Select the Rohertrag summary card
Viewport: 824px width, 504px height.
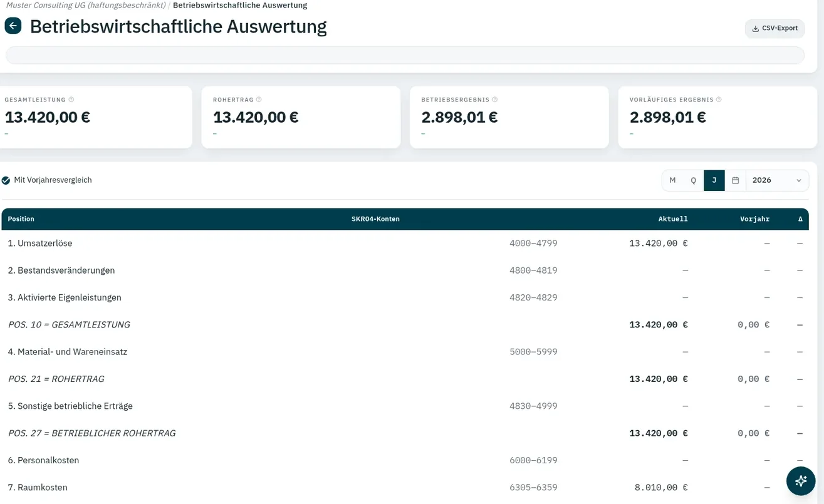pos(301,117)
